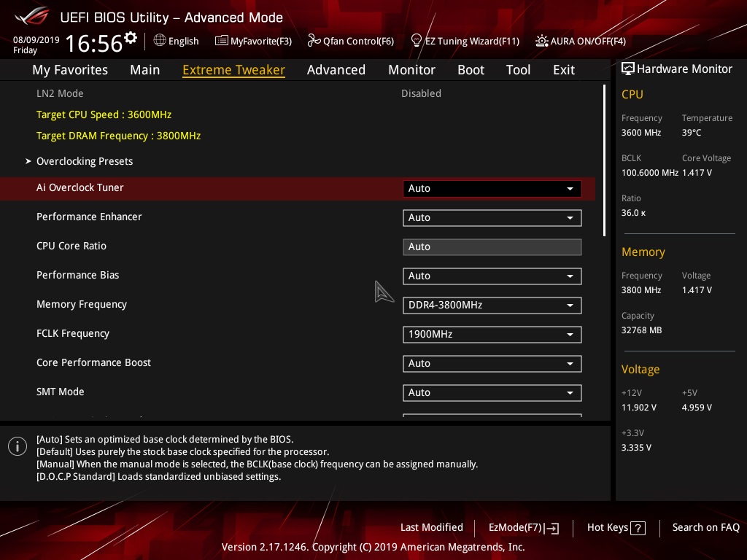Select the Core Performance Boost label
Screen dimensions: 747x560
[x=94, y=362]
